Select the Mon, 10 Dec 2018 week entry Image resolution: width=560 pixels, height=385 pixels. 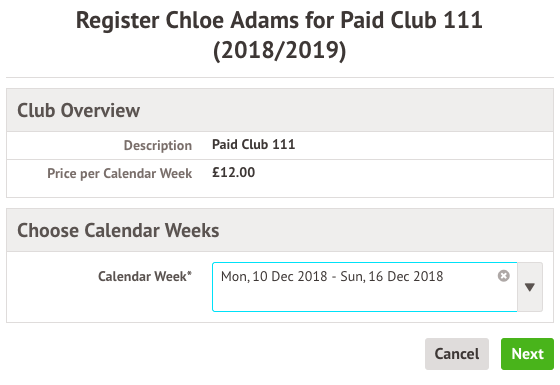click(332, 276)
